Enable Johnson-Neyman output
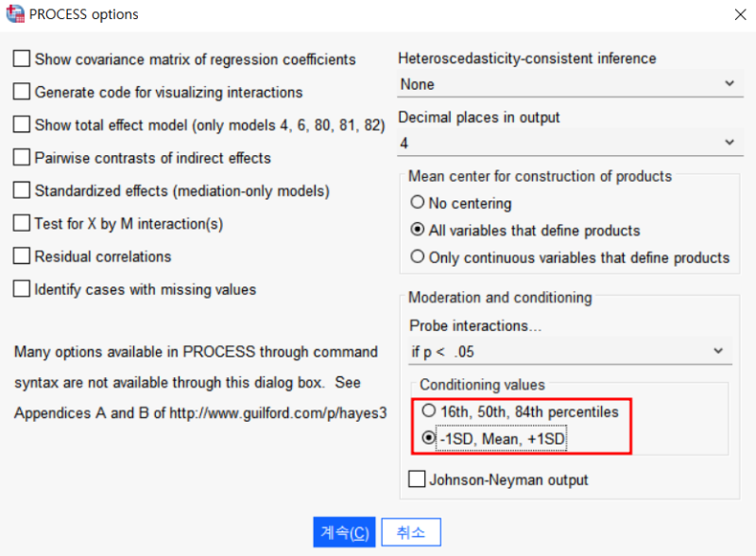The height and width of the screenshot is (556, 756). [x=417, y=479]
